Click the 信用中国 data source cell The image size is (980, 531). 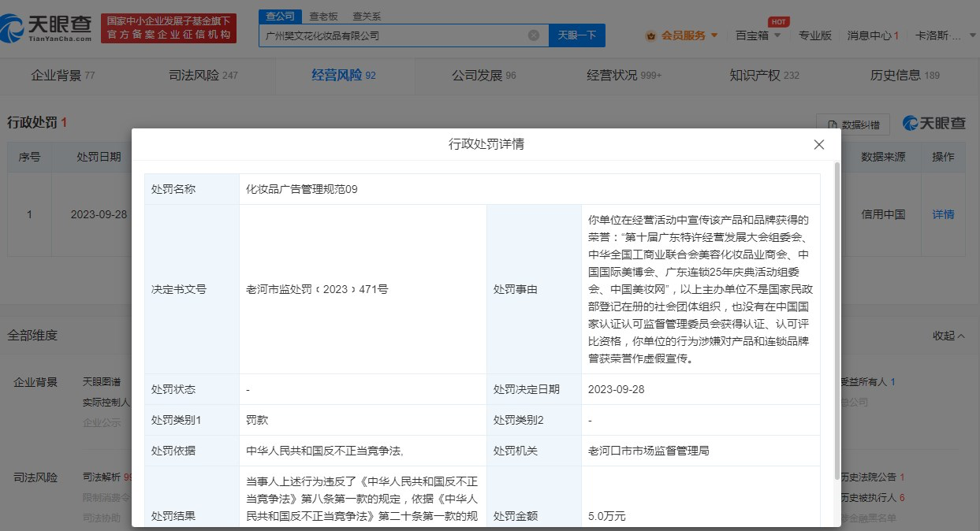click(x=883, y=214)
